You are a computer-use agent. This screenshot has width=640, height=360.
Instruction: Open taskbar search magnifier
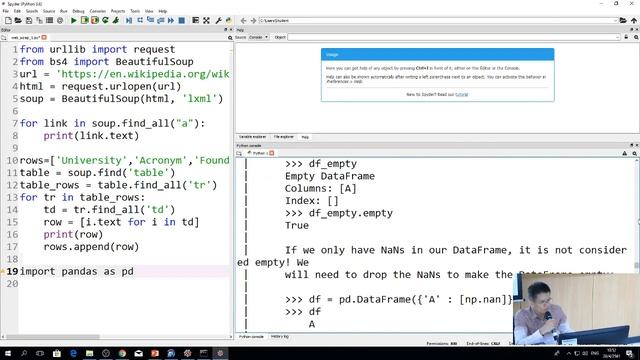pyautogui.click(x=24, y=353)
